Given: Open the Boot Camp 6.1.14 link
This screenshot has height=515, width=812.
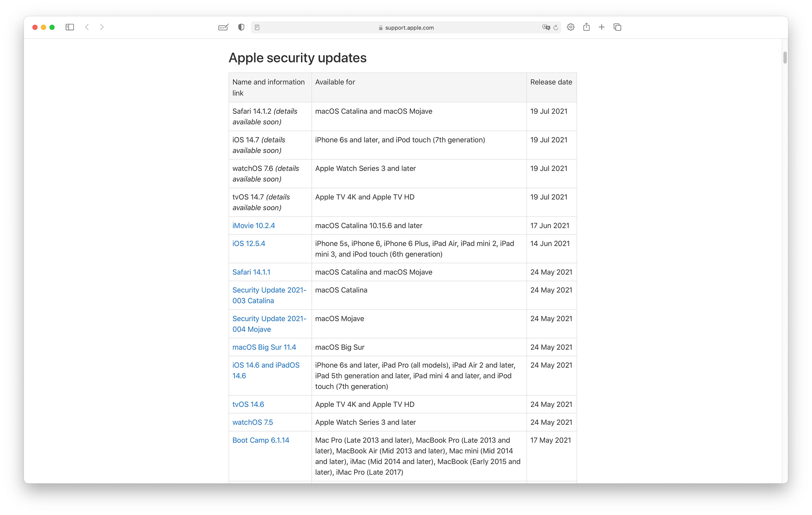Looking at the screenshot, I should coord(261,440).
